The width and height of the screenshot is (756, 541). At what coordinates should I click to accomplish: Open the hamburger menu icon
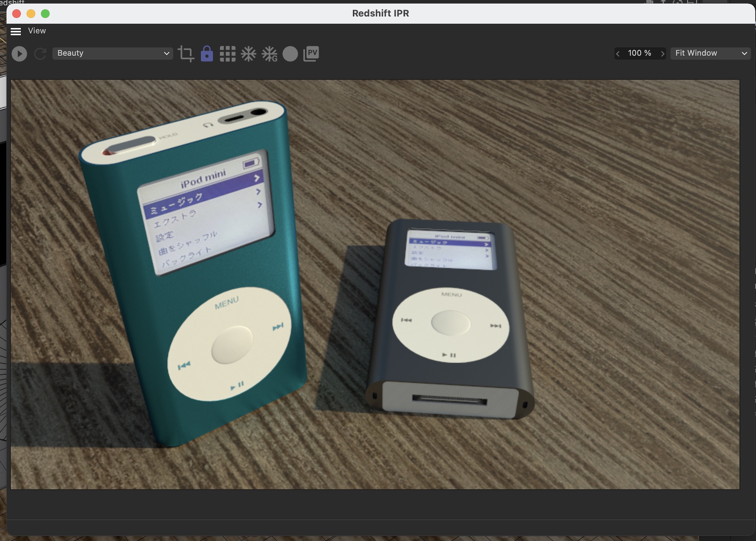tap(16, 31)
